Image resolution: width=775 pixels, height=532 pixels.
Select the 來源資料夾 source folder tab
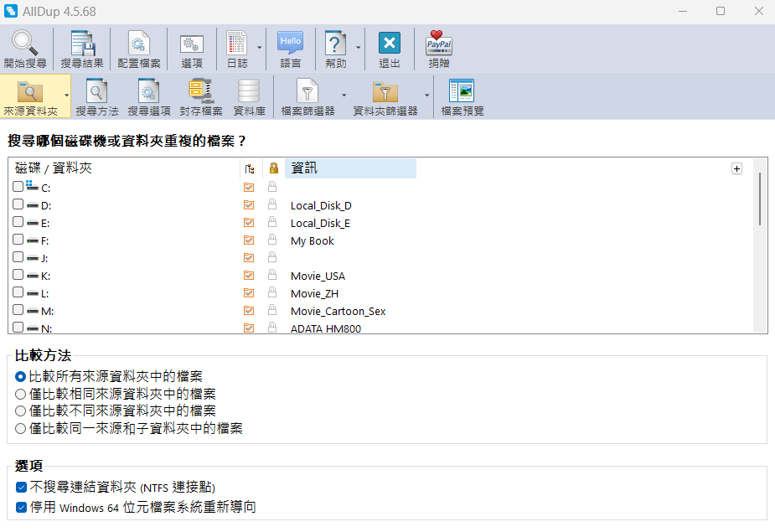coord(31,97)
